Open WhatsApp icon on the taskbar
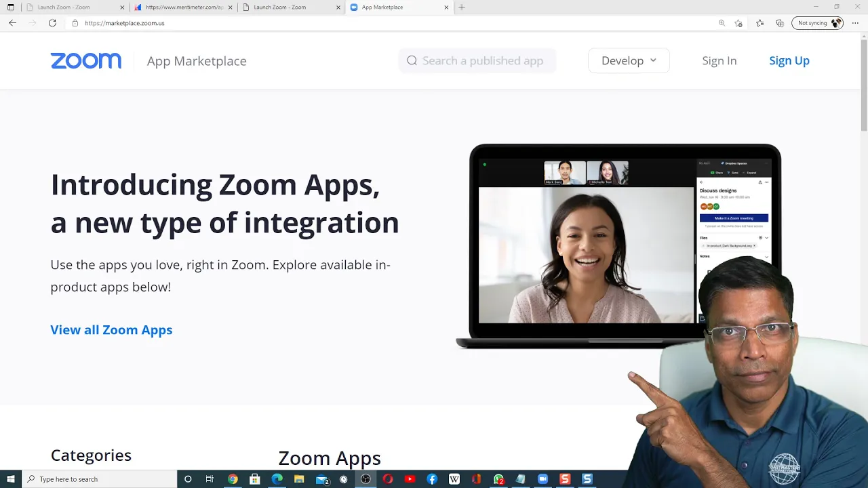Screen dimensions: 868x488 point(499,479)
